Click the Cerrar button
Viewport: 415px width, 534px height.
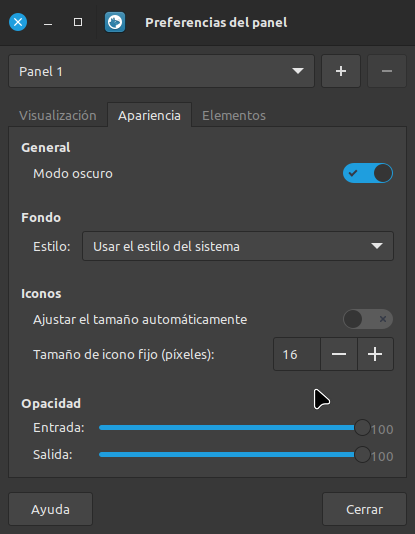pos(364,509)
